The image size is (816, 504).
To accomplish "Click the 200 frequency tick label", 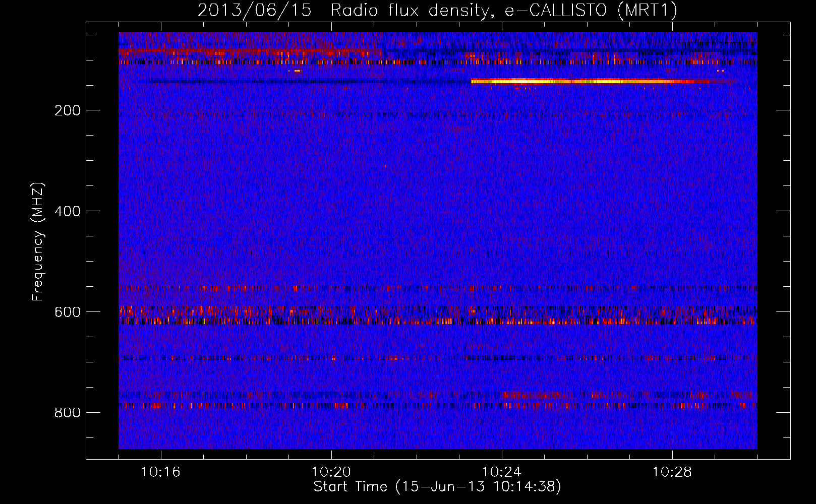I will pos(68,110).
